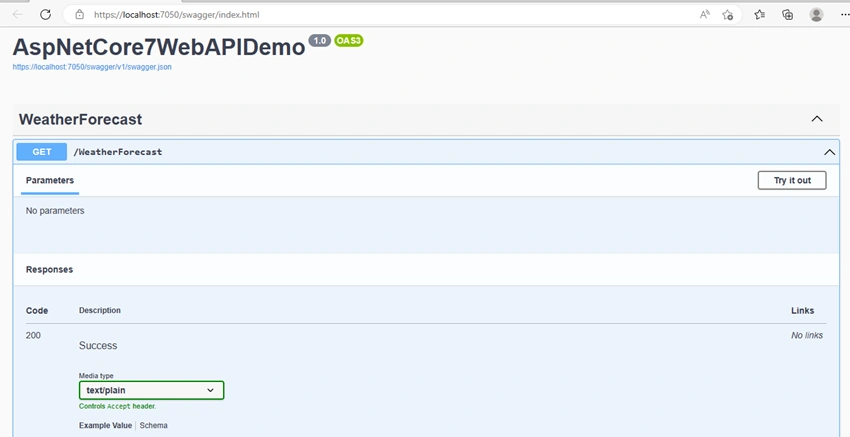Image resolution: width=850 pixels, height=437 pixels.
Task: Click the WeatherForecast section heading
Action: click(x=80, y=119)
